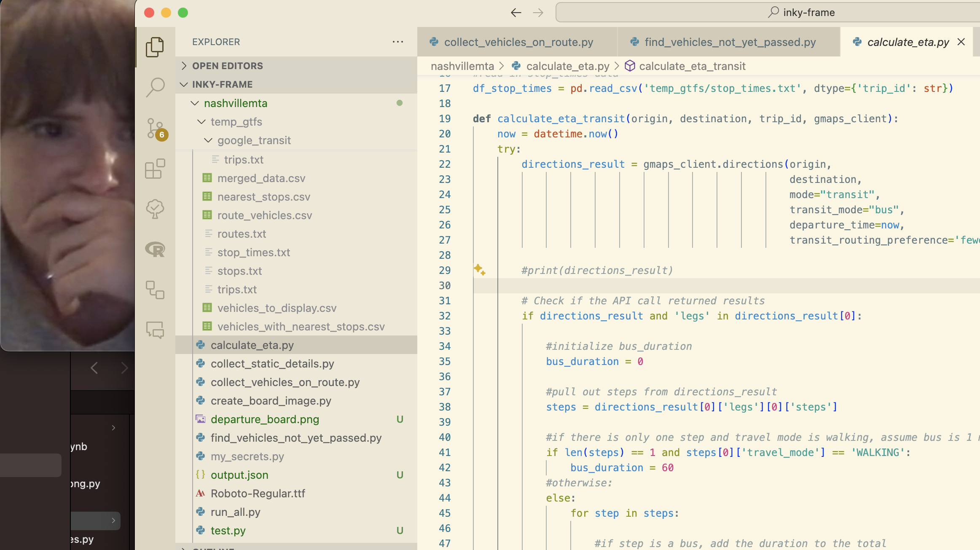Open vehicles_with_nearest_stops.csv file
The height and width of the screenshot is (550, 980).
coord(296,327)
